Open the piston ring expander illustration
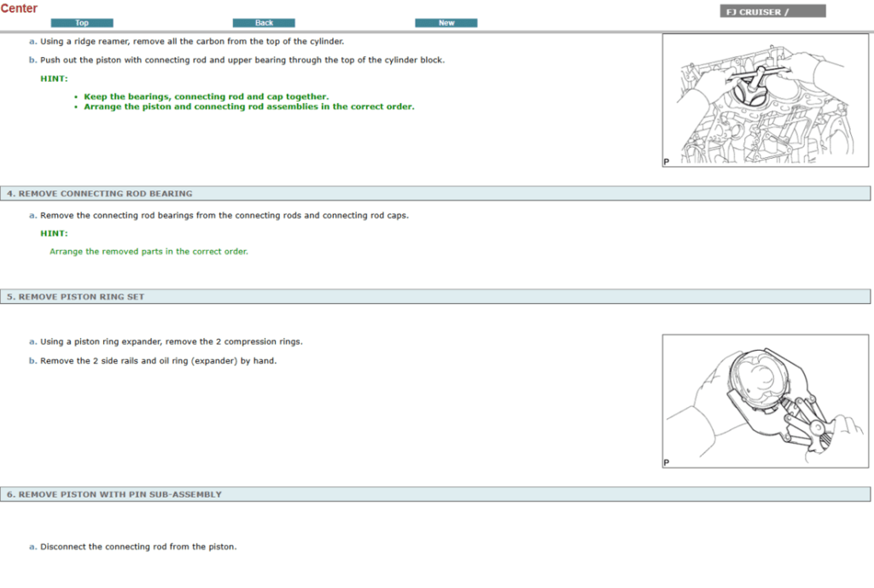This screenshot has height=588, width=874. pyautogui.click(x=765, y=400)
